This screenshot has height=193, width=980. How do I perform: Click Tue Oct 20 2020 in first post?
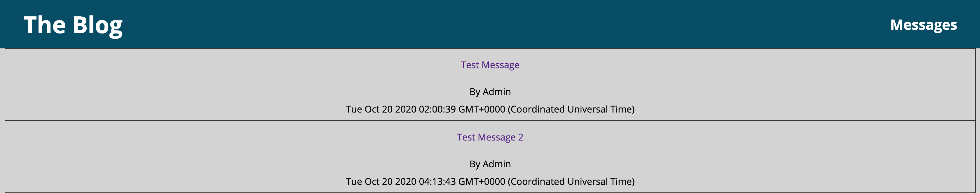pyautogui.click(x=381, y=109)
